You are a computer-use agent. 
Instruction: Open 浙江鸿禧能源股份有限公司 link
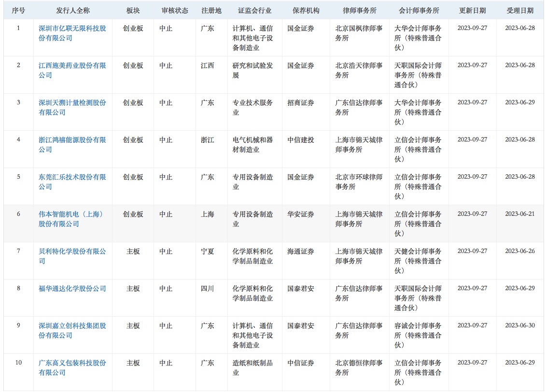pos(72,144)
